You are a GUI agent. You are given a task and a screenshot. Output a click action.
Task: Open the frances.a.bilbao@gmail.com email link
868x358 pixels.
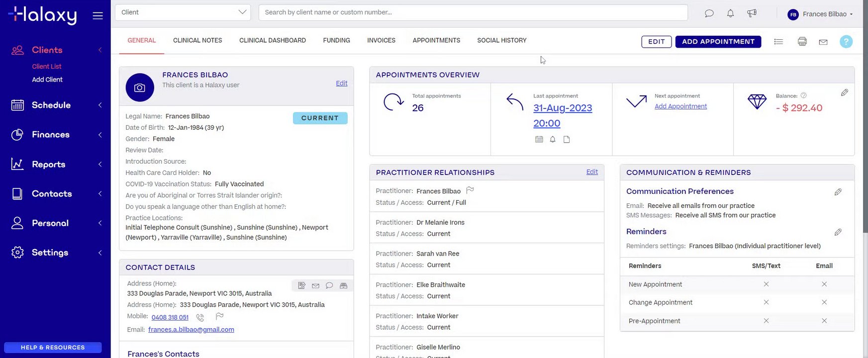tap(191, 330)
